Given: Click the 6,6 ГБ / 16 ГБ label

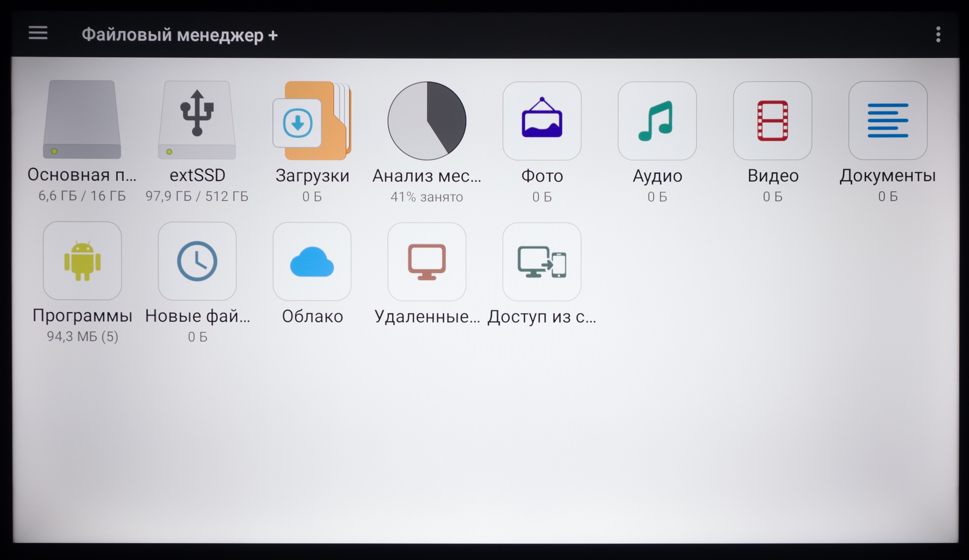Looking at the screenshot, I should click(x=82, y=196).
